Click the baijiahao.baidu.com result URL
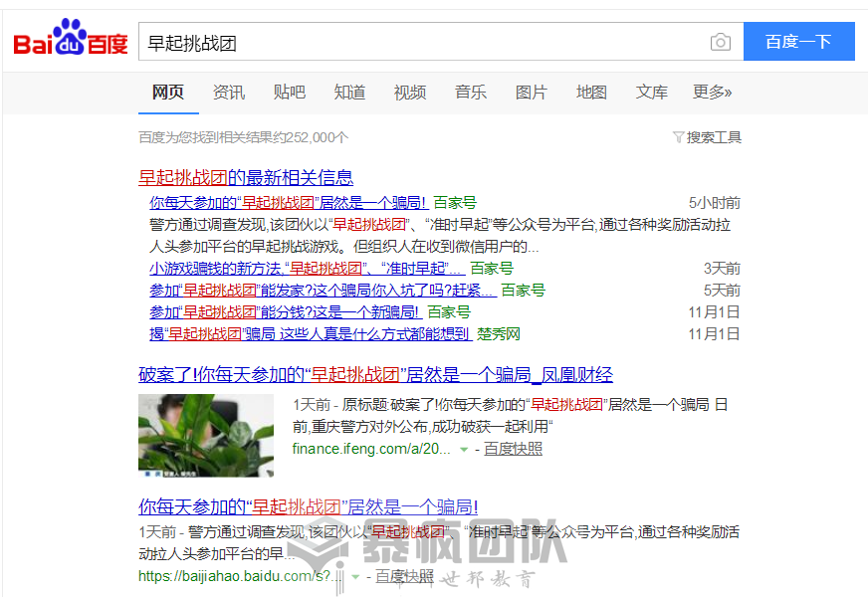The width and height of the screenshot is (868, 597). pos(241,576)
